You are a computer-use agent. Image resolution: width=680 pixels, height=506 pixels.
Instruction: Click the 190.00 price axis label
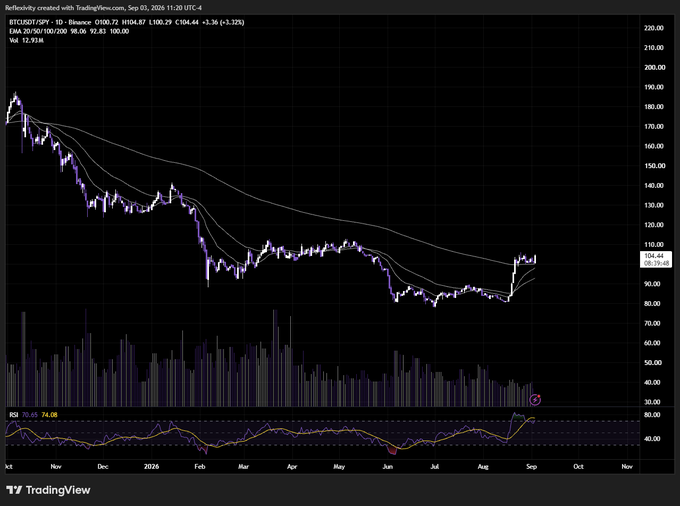(654, 87)
